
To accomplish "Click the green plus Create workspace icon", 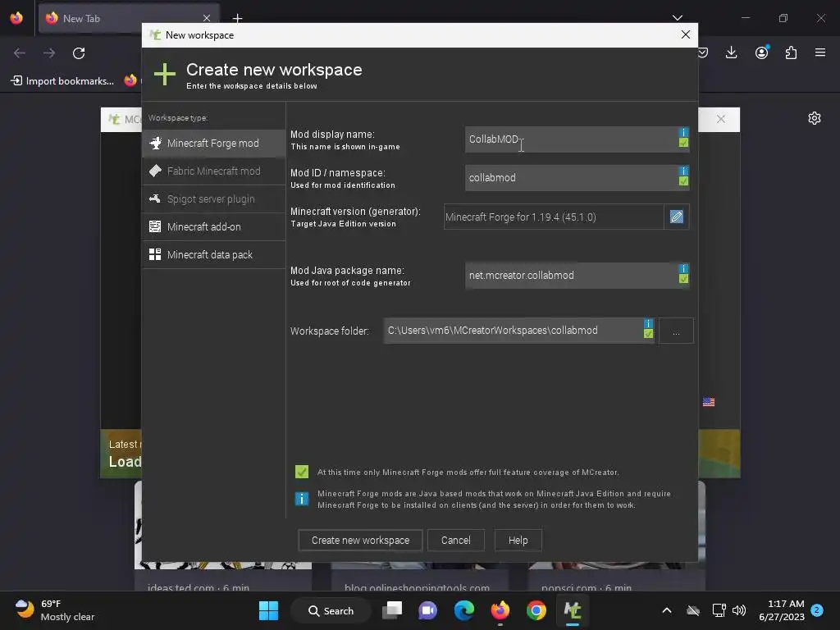I will pos(164,75).
